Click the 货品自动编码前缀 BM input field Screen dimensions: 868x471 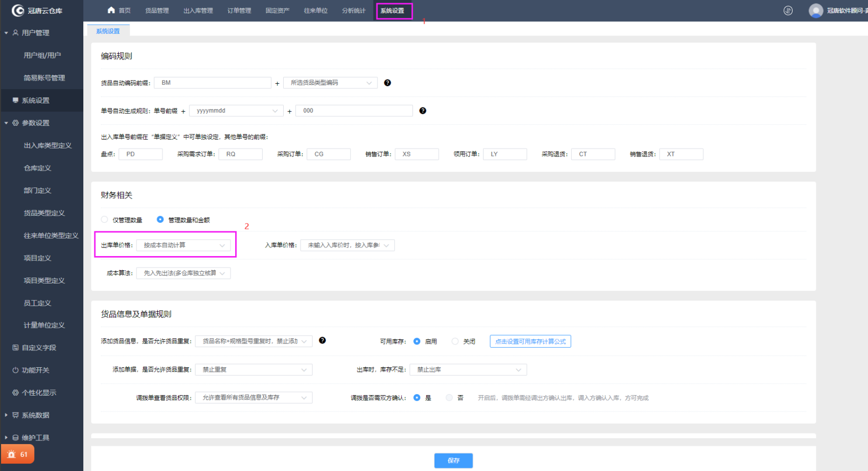(x=213, y=83)
